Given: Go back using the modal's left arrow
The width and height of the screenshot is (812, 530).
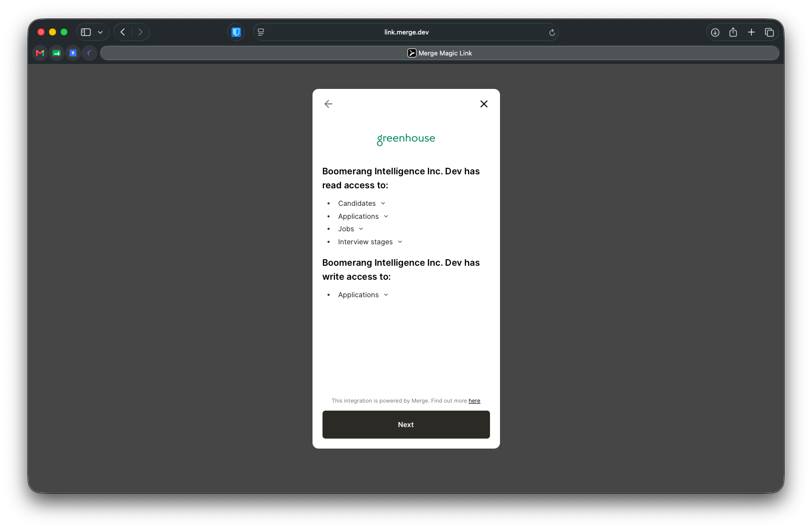Looking at the screenshot, I should (x=328, y=104).
